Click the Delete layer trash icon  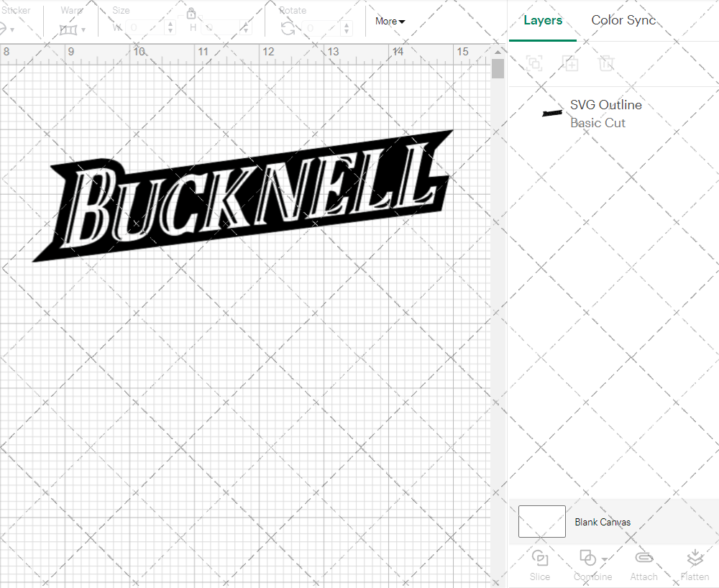click(x=606, y=63)
